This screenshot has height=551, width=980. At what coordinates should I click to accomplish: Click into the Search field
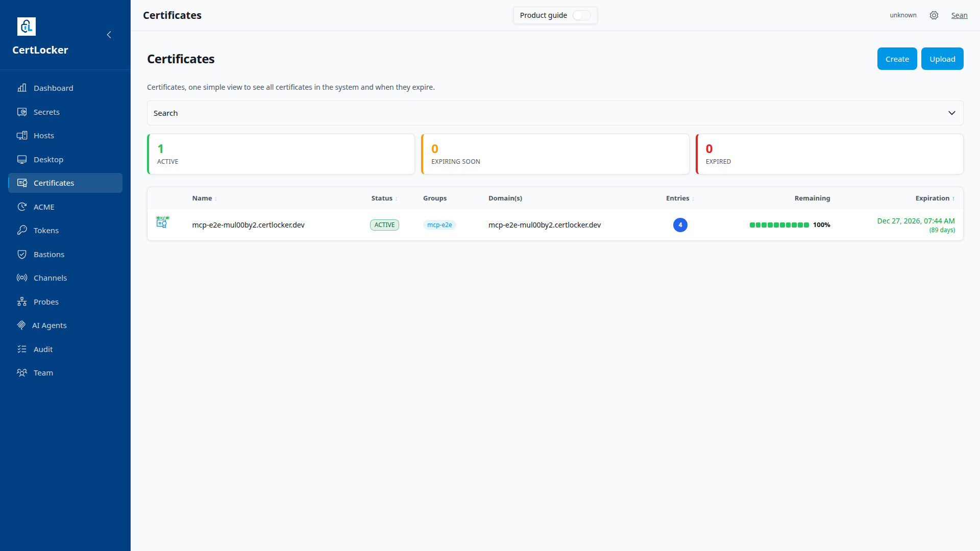point(555,113)
